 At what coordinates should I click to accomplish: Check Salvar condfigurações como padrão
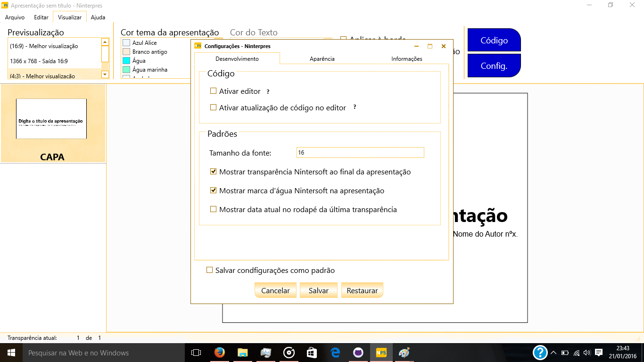210,270
